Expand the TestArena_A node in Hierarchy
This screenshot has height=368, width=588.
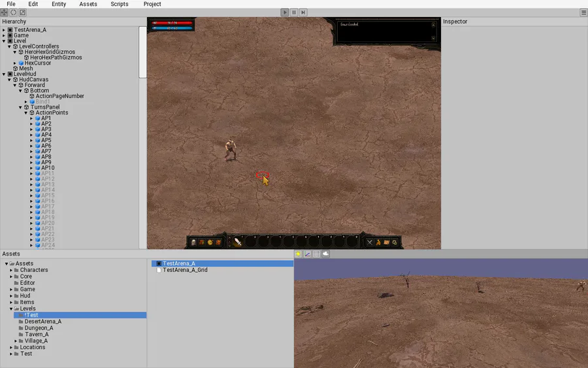4,29
